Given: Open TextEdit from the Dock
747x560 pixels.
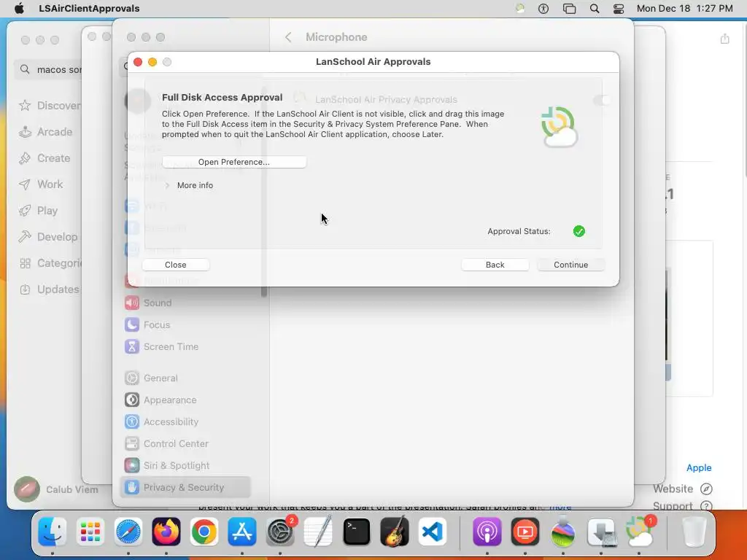Looking at the screenshot, I should pyautogui.click(x=318, y=532).
